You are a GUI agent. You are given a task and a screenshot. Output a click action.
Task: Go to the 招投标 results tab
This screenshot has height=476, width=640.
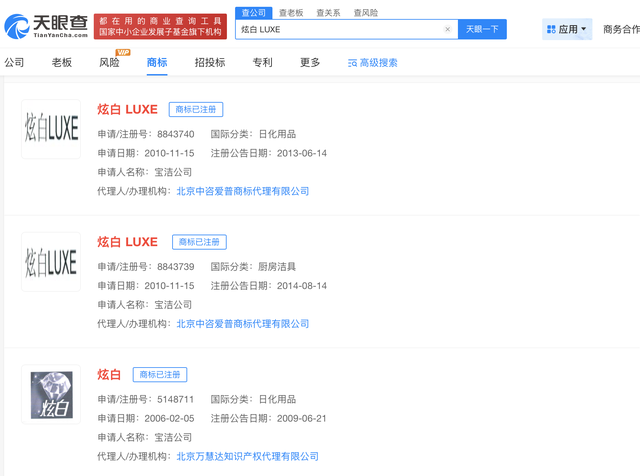(x=210, y=63)
